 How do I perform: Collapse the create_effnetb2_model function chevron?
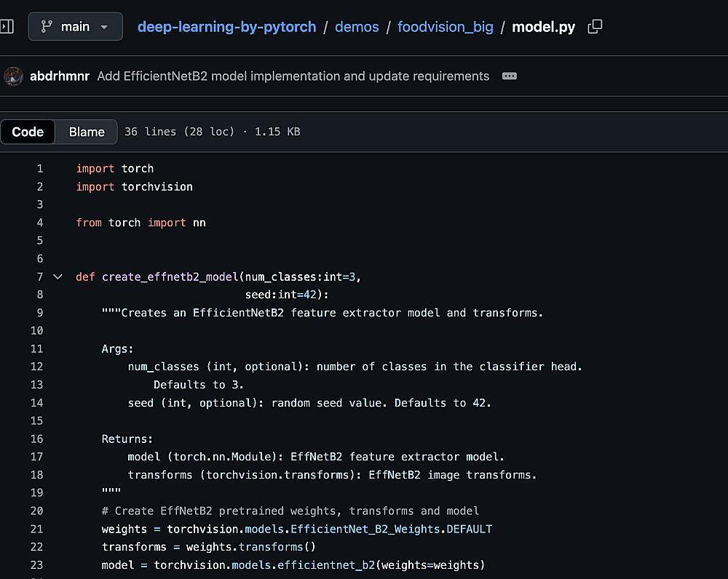(58, 277)
